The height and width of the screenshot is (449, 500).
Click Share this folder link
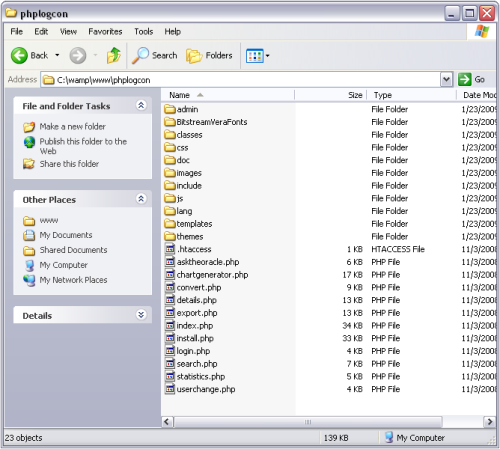pos(69,164)
